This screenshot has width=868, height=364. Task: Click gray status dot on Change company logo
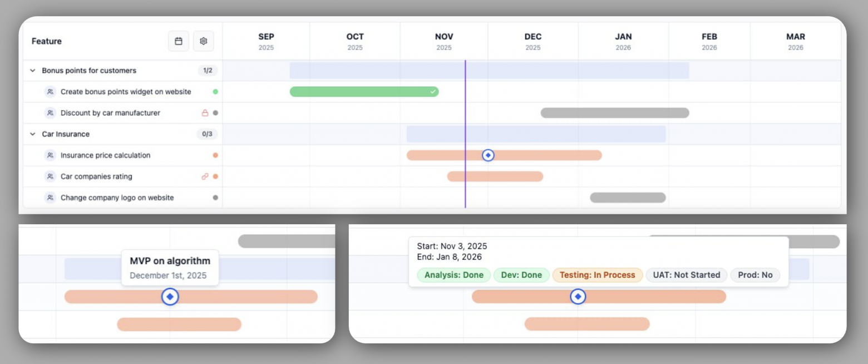coord(215,198)
